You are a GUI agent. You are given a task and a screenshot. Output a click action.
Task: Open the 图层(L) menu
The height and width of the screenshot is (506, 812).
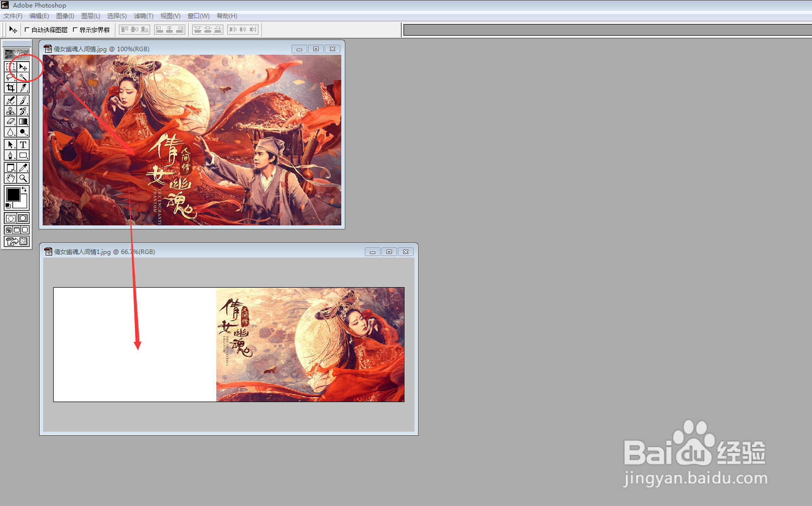tap(91, 16)
